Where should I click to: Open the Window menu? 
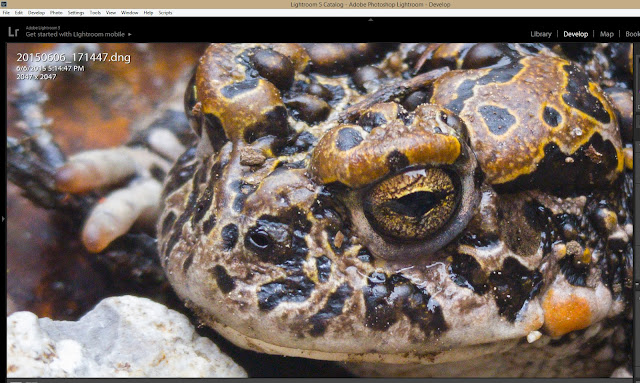[x=130, y=13]
